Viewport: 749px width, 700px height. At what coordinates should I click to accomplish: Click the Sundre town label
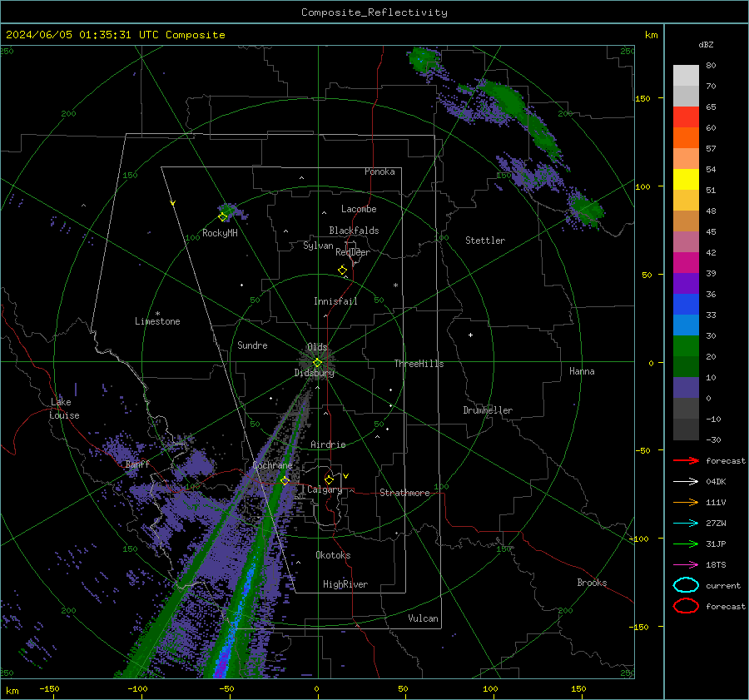(252, 345)
